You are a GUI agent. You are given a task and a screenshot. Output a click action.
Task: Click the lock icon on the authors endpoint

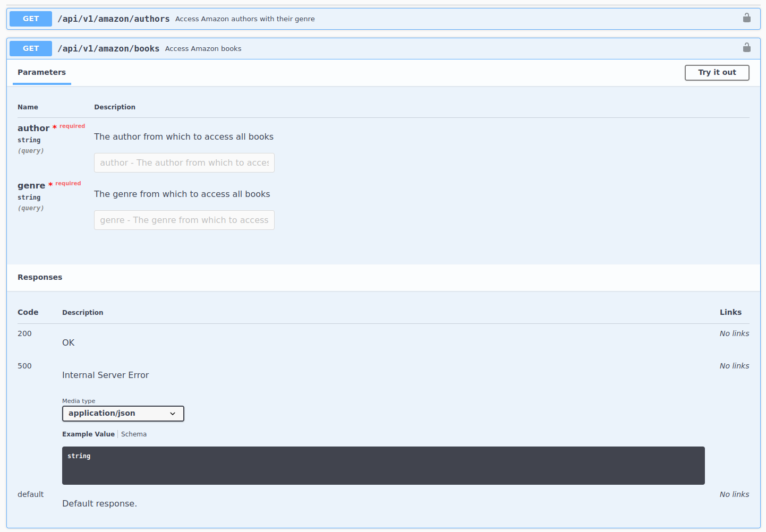(746, 18)
